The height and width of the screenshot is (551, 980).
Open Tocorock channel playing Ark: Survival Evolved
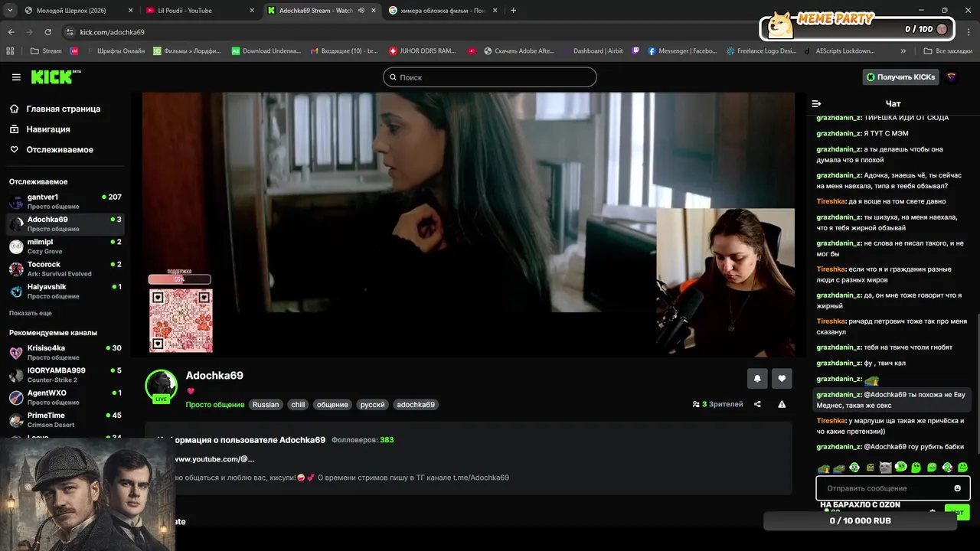65,269
